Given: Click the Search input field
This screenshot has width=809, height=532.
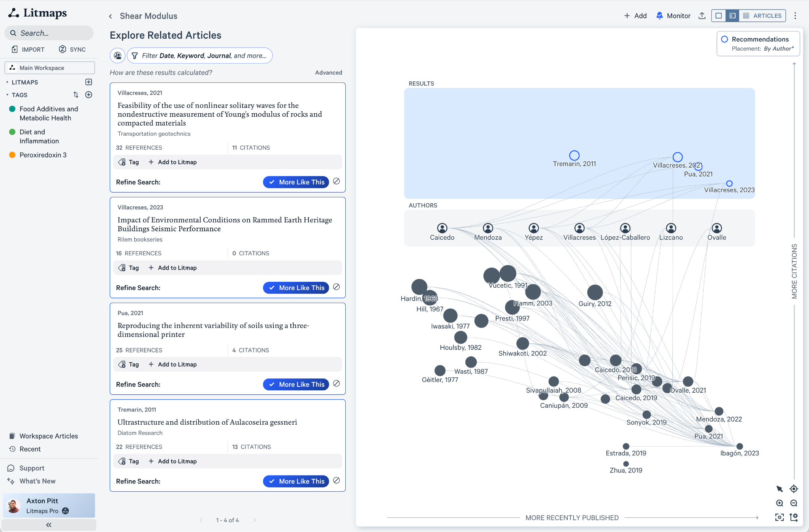Looking at the screenshot, I should [x=51, y=33].
